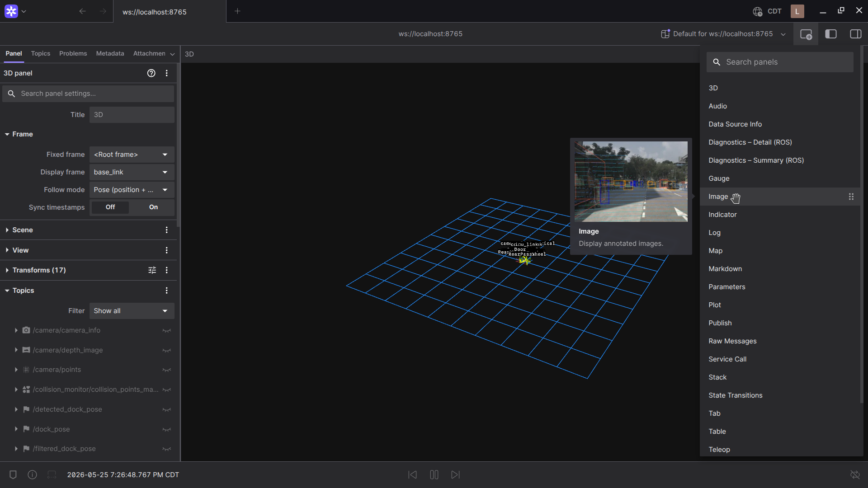Open the Display frame dropdown

[x=132, y=172]
